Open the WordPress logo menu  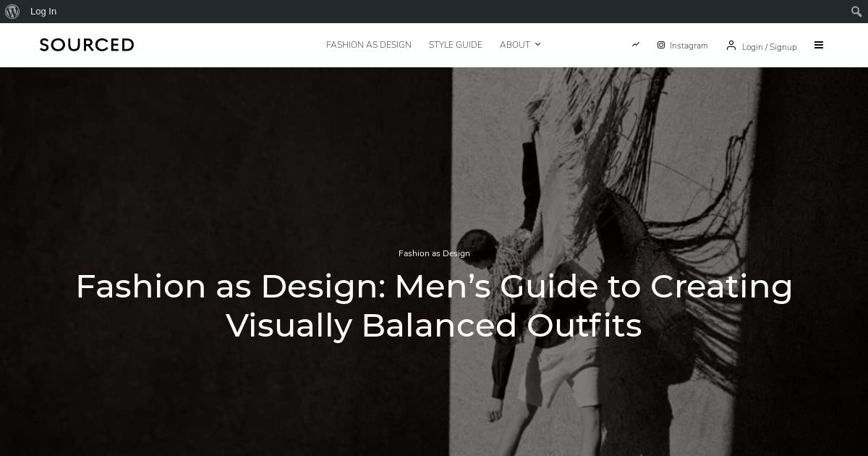pos(12,12)
